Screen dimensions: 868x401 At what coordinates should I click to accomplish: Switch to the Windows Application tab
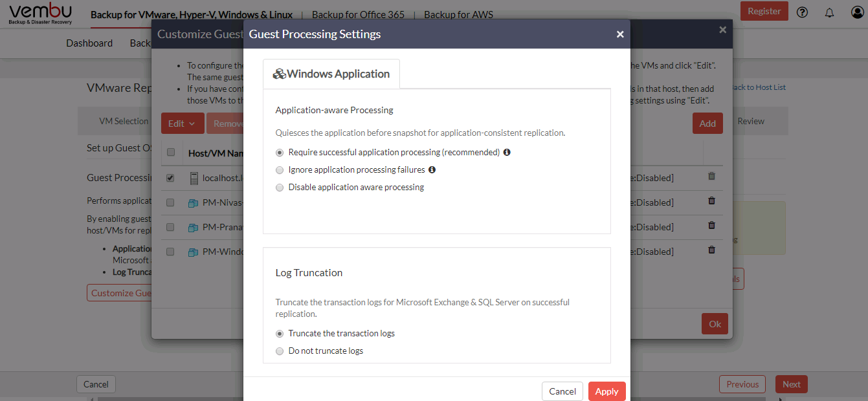tap(331, 74)
